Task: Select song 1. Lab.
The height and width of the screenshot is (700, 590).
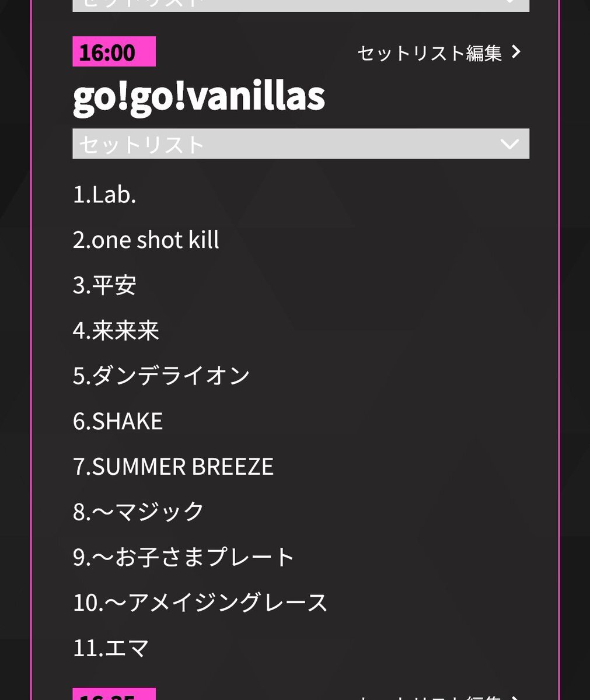Action: click(104, 195)
